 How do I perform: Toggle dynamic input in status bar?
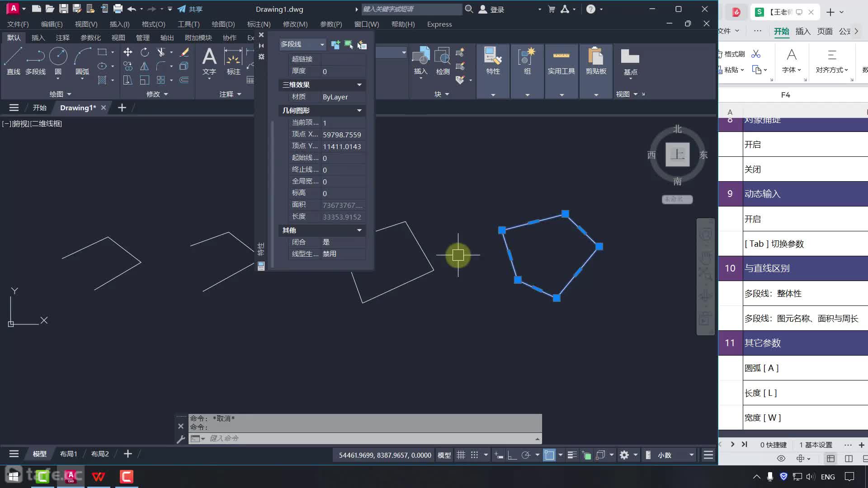(x=499, y=455)
